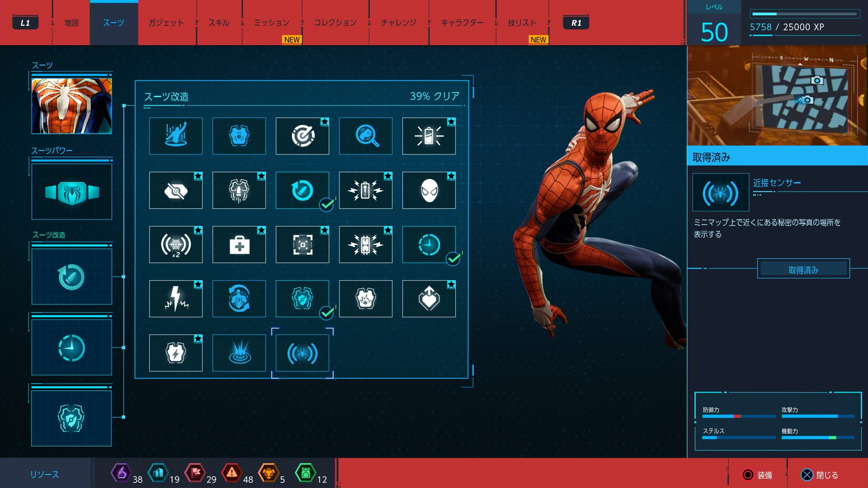Viewport: 868px width, 488px height.
Task: Select the proximity sensor spider mod
Action: click(302, 353)
